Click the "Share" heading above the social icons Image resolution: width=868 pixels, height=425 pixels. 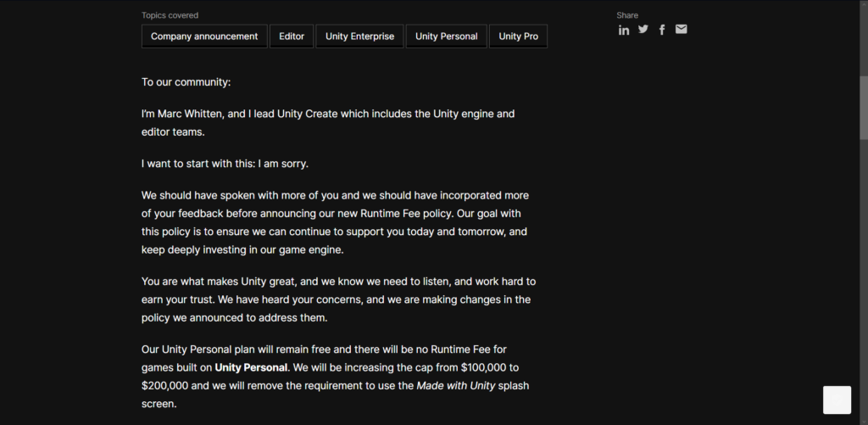pos(627,15)
